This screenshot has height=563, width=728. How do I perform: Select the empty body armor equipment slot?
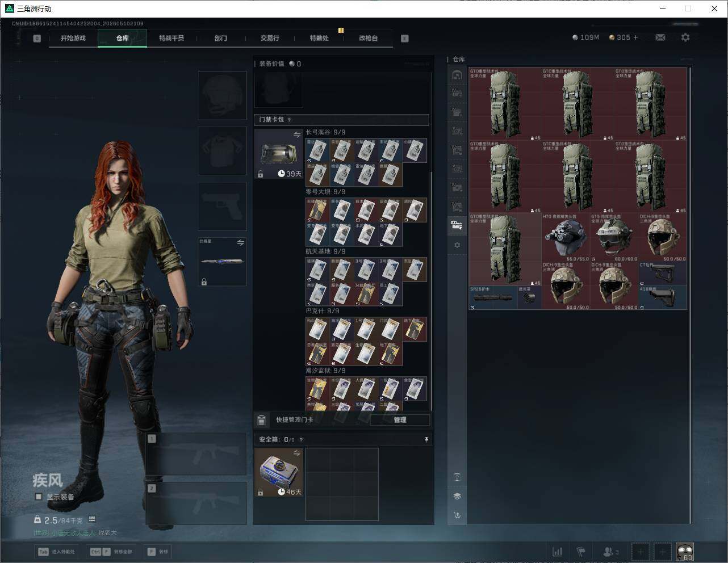223,150
